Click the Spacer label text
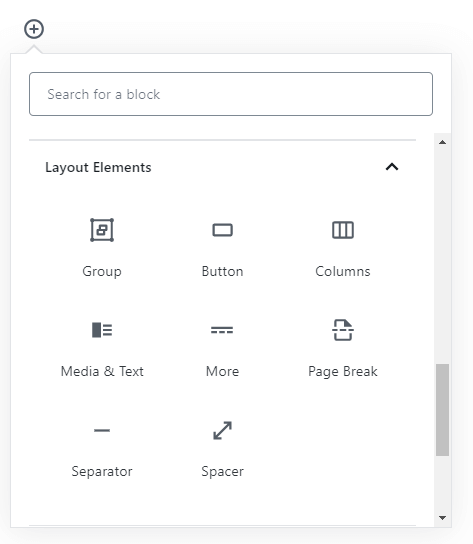The image size is (473, 544). point(222,472)
